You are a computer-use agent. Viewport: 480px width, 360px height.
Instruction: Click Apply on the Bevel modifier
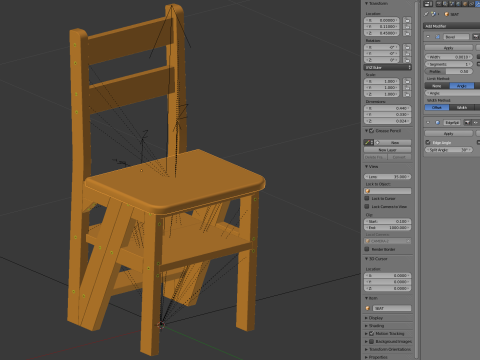[449, 48]
